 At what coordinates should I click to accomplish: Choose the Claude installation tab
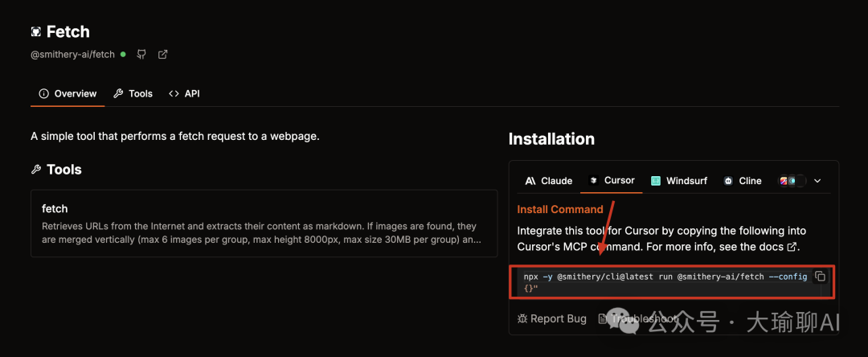(x=549, y=181)
